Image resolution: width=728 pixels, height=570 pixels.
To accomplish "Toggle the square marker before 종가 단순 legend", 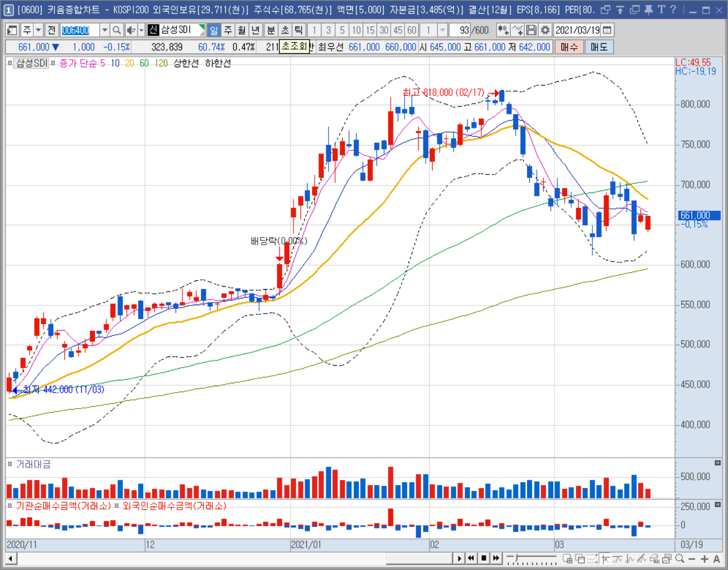I will pos(53,63).
